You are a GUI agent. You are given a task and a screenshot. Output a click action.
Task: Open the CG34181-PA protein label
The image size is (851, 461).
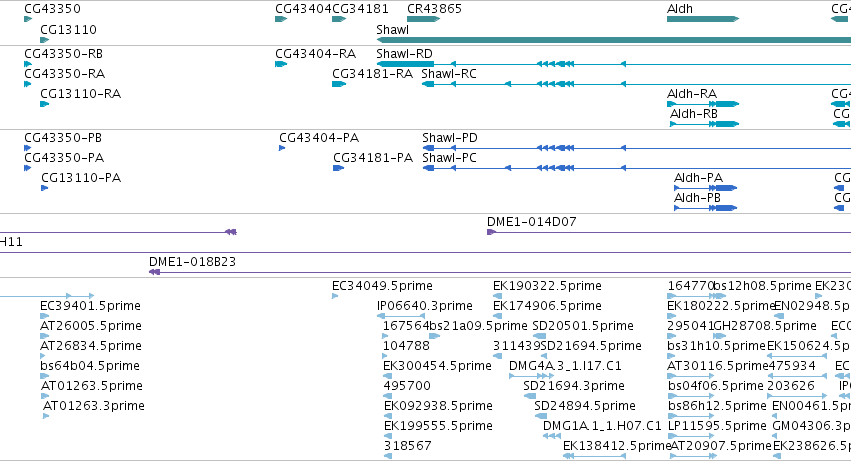point(373,158)
